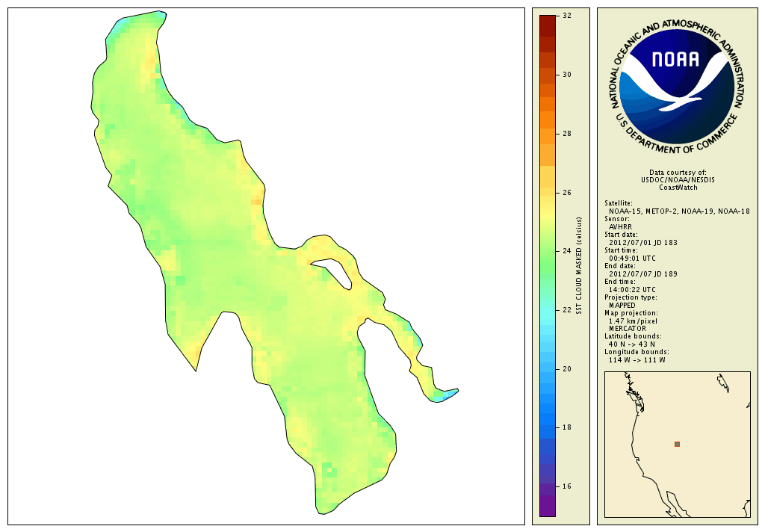765x532 pixels.
Task: Click the green 24 degree color band
Action: (548, 251)
